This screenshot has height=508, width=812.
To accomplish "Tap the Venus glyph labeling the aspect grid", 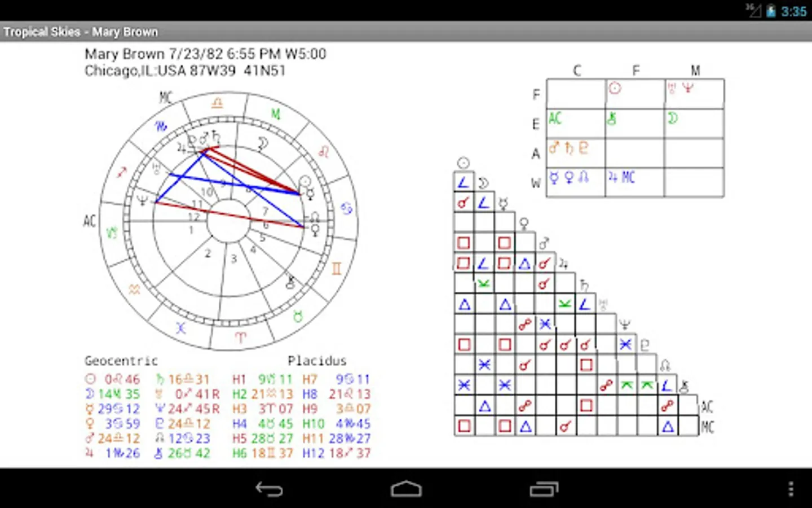I will pos(524,224).
